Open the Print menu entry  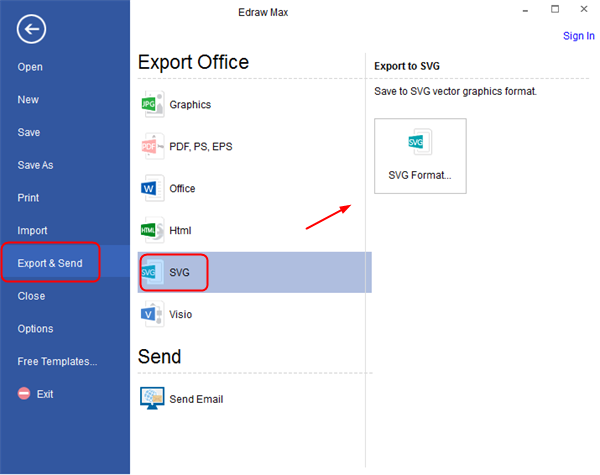[28, 198]
